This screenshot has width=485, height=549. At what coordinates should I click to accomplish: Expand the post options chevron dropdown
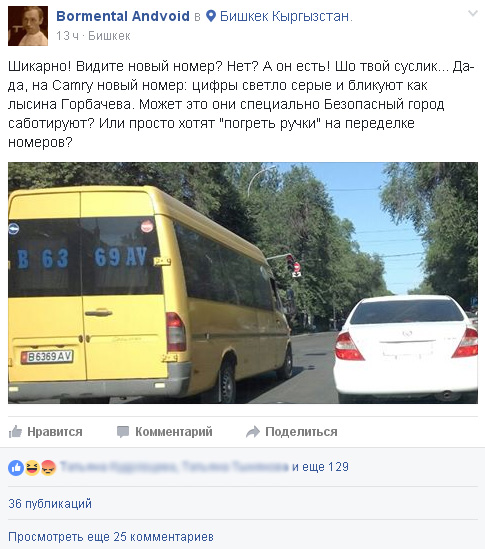[473, 13]
